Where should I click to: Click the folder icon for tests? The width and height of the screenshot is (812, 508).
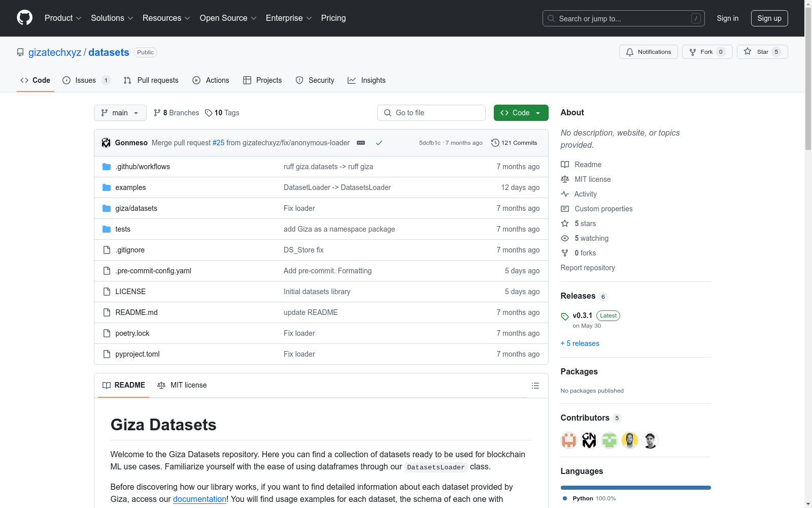(x=107, y=229)
